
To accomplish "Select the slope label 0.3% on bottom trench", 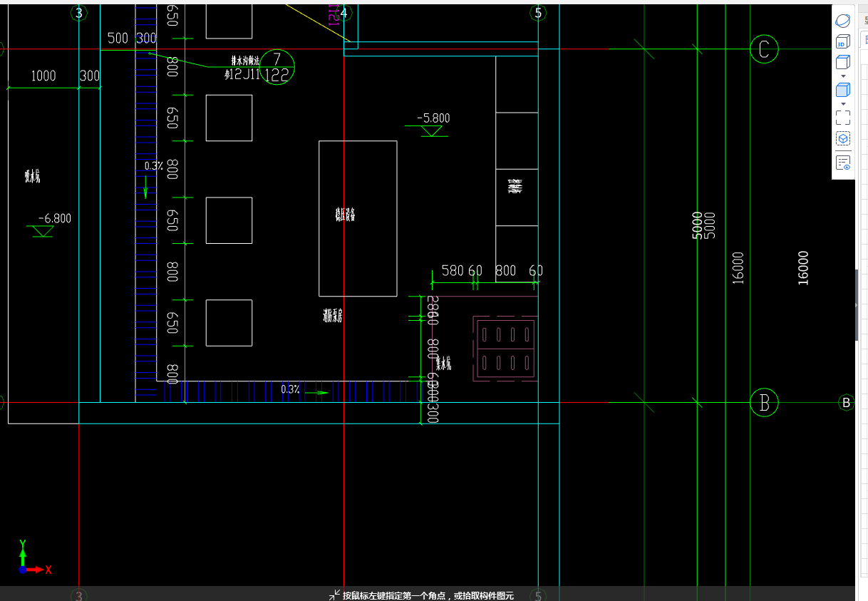I will coord(290,389).
